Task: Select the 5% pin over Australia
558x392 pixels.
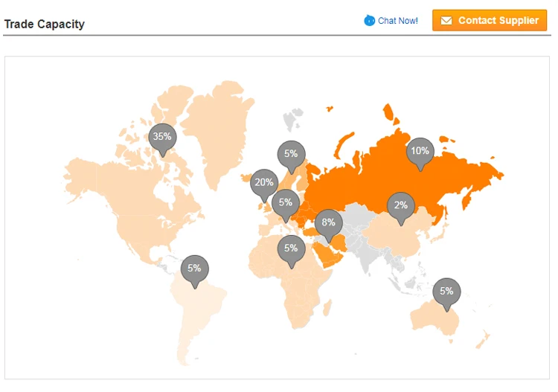Action: 446,294
